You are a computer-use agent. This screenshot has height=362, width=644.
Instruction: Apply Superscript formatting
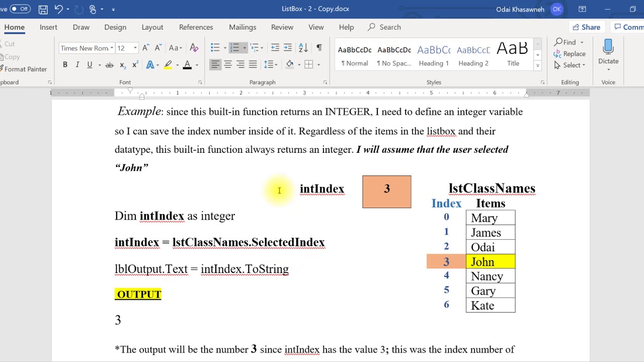pos(135,65)
